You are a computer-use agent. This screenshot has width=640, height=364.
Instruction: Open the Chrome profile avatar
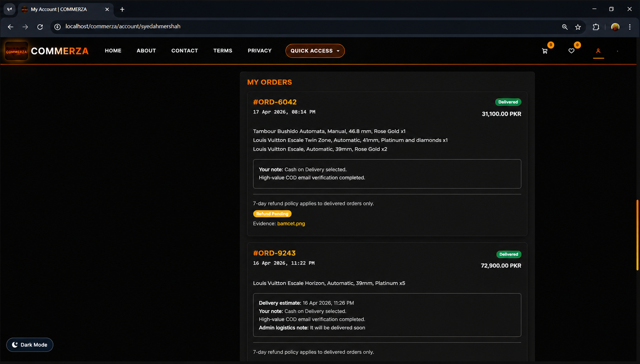click(x=615, y=27)
